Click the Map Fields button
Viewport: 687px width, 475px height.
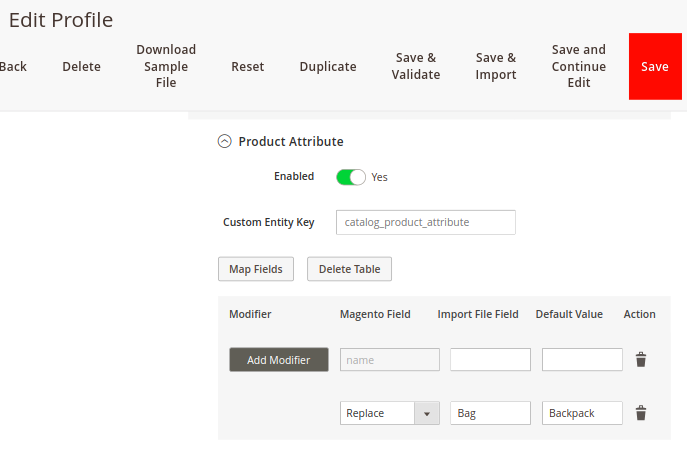tap(256, 269)
